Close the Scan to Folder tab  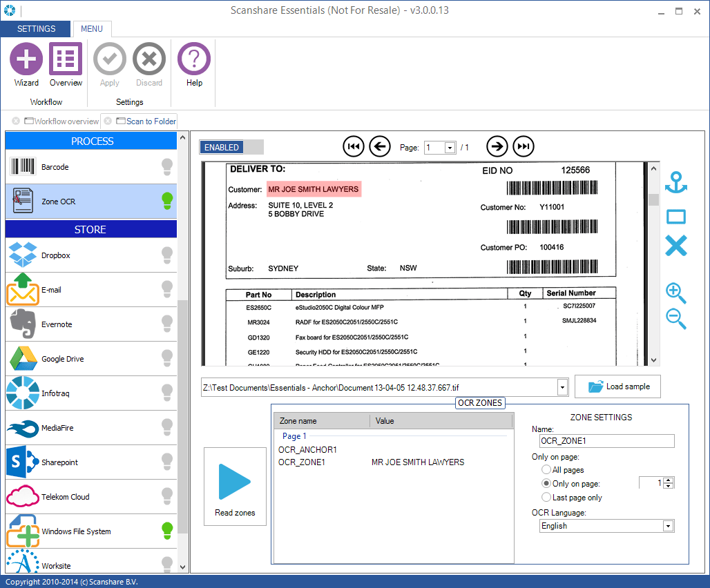tap(108, 121)
